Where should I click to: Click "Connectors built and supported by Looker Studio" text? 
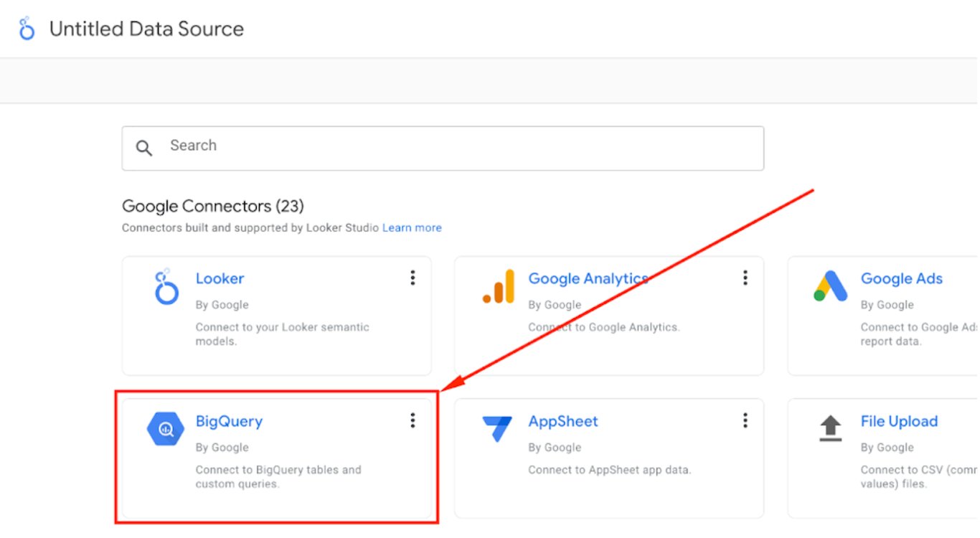click(250, 228)
